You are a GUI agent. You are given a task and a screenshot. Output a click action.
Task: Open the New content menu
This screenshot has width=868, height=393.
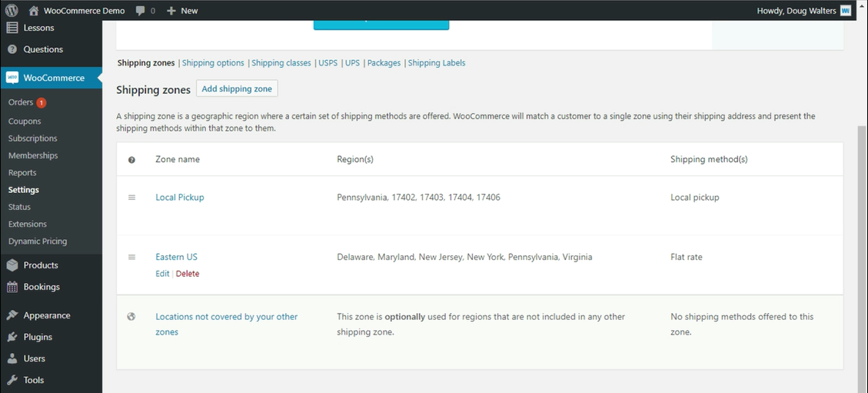coord(182,11)
